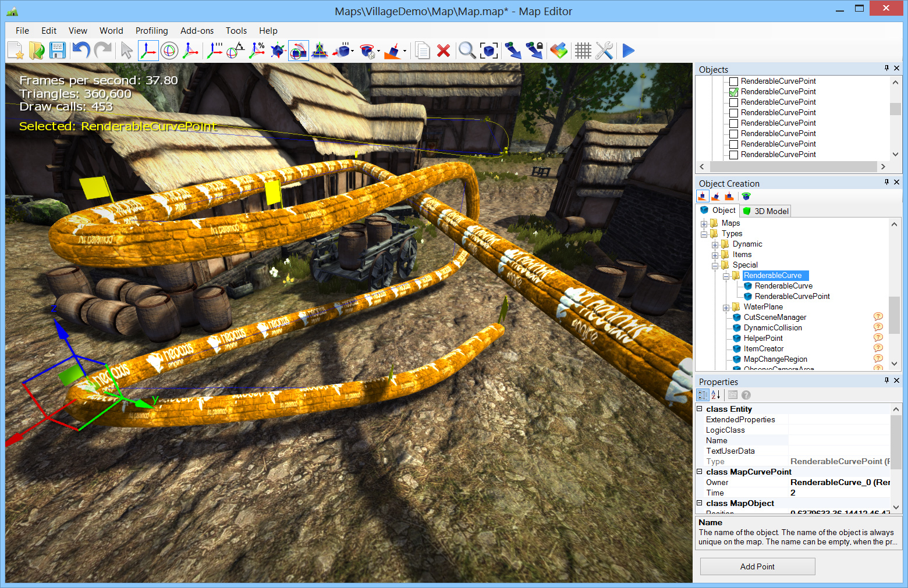Collapse the Special tree node
908x588 pixels.
click(715, 265)
